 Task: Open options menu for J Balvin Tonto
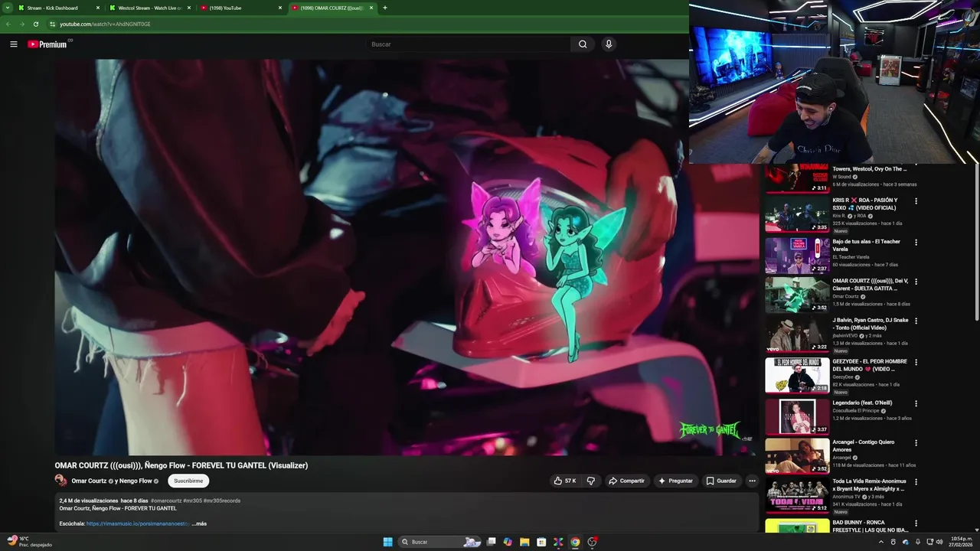point(916,321)
